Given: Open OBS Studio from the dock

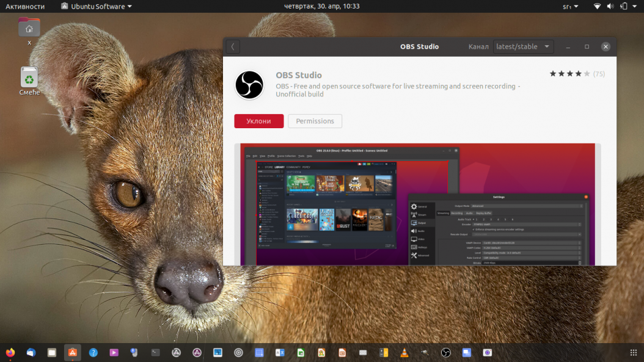Looking at the screenshot, I should (x=445, y=353).
